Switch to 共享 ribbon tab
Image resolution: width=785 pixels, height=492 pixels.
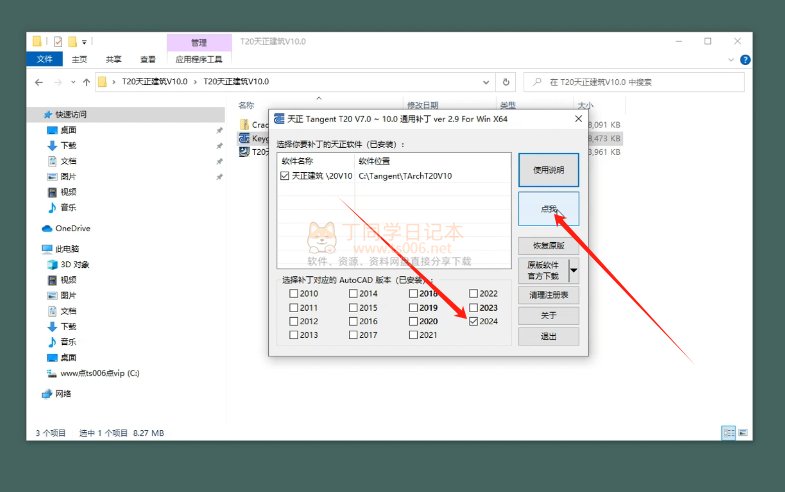(x=114, y=60)
